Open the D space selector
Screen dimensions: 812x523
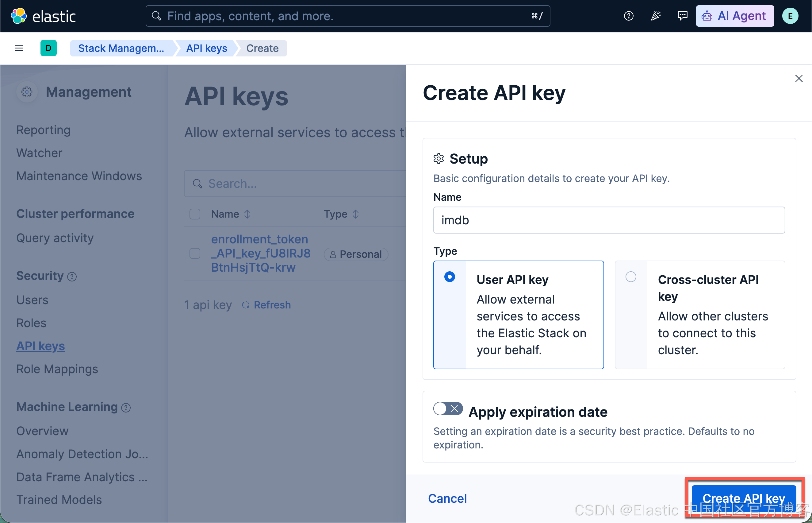click(48, 48)
